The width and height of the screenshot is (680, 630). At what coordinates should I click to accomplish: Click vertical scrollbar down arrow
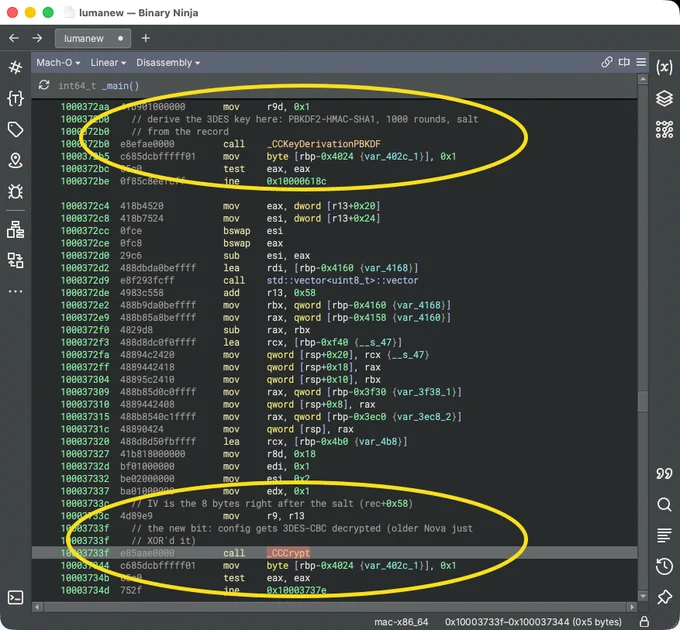point(643,596)
